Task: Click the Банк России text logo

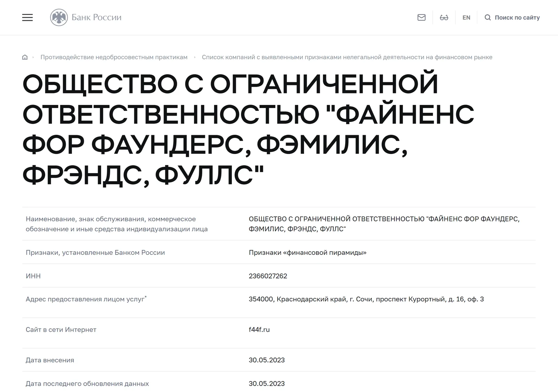Action: (96, 17)
